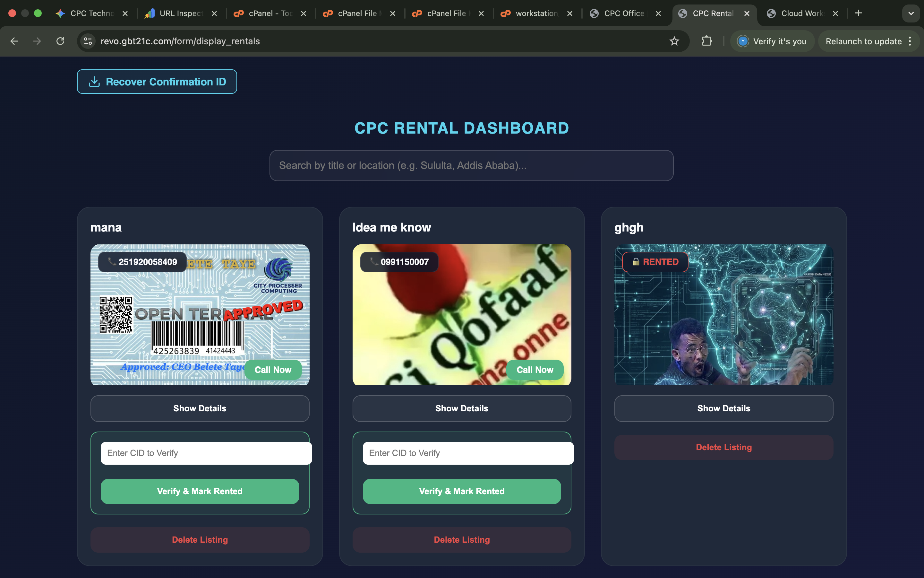Click the 251920058409 phone badge on mana
Screen dimensions: 924x578
(142, 262)
